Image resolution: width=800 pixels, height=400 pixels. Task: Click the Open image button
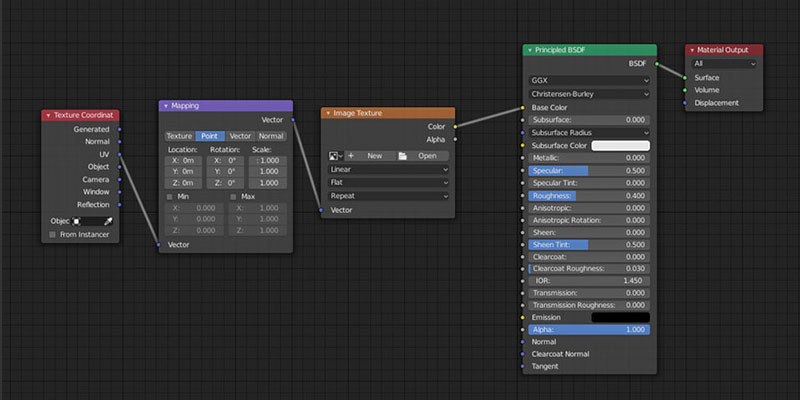(422, 156)
